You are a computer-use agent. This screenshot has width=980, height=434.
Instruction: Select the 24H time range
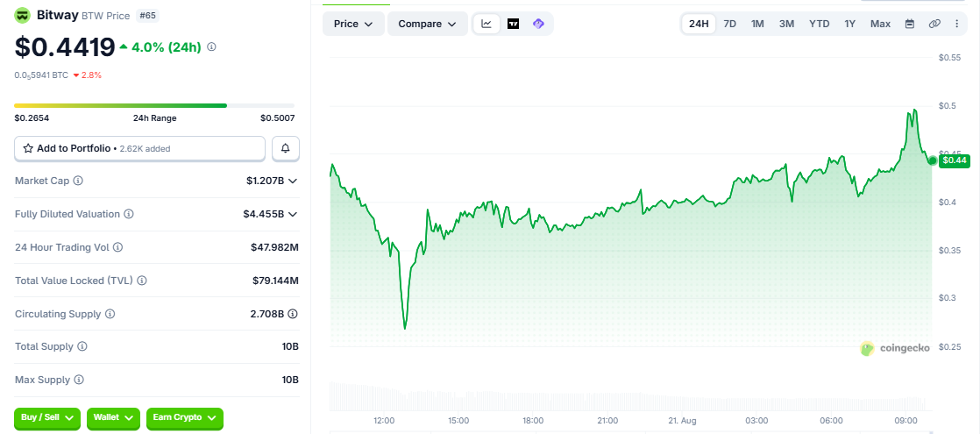[699, 24]
